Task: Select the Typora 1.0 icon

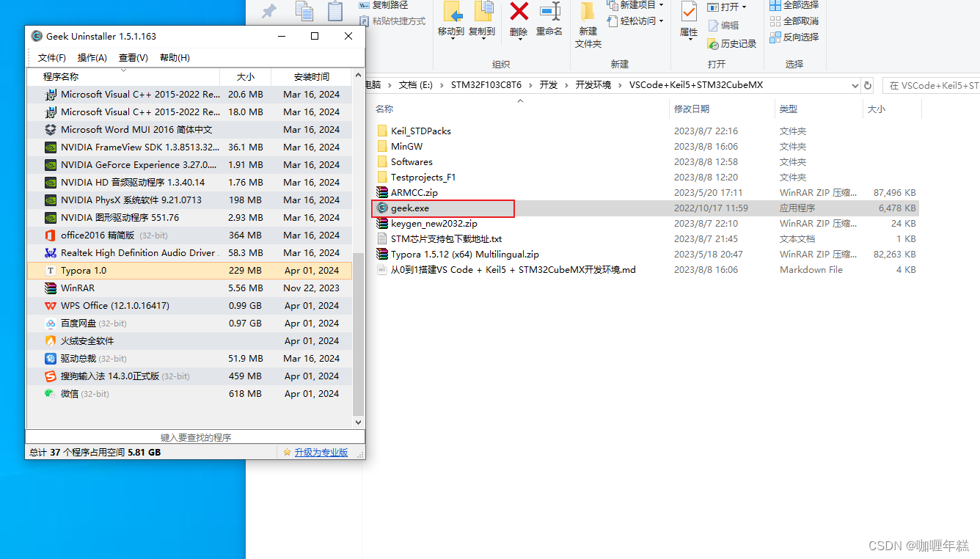Action: click(x=51, y=271)
